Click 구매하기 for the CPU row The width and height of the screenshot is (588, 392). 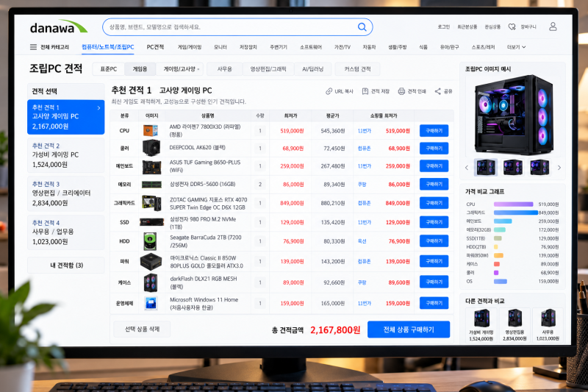pos(434,130)
